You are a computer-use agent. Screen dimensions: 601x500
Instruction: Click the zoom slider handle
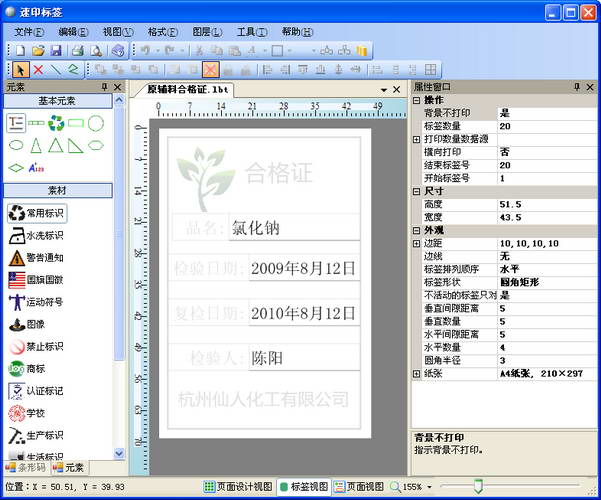pyautogui.click(x=478, y=486)
